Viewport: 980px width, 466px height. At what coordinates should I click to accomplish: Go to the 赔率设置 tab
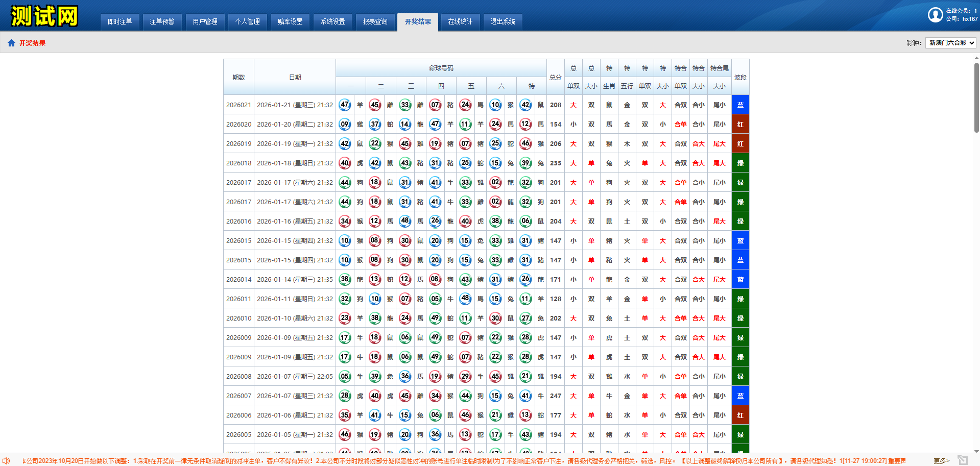290,21
